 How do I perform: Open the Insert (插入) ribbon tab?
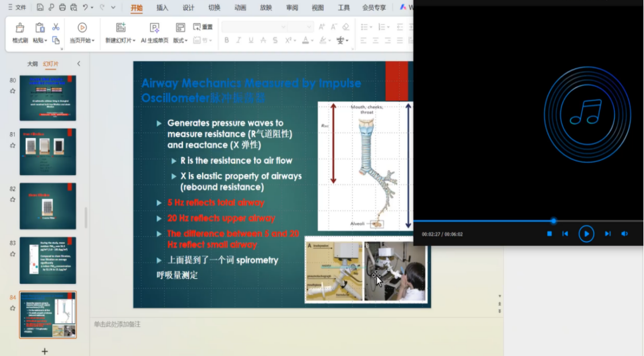click(x=163, y=8)
